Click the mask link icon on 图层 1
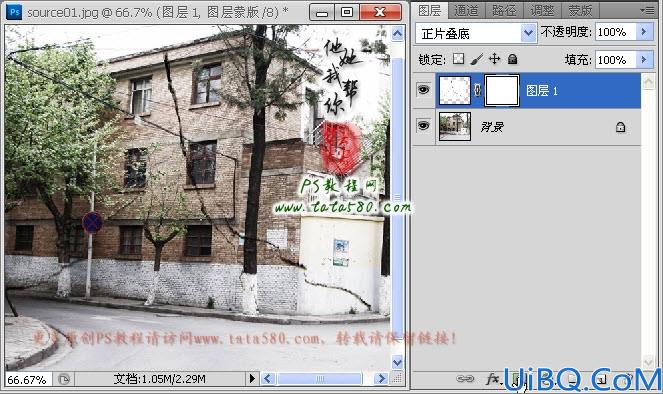663x394 pixels. (x=477, y=90)
